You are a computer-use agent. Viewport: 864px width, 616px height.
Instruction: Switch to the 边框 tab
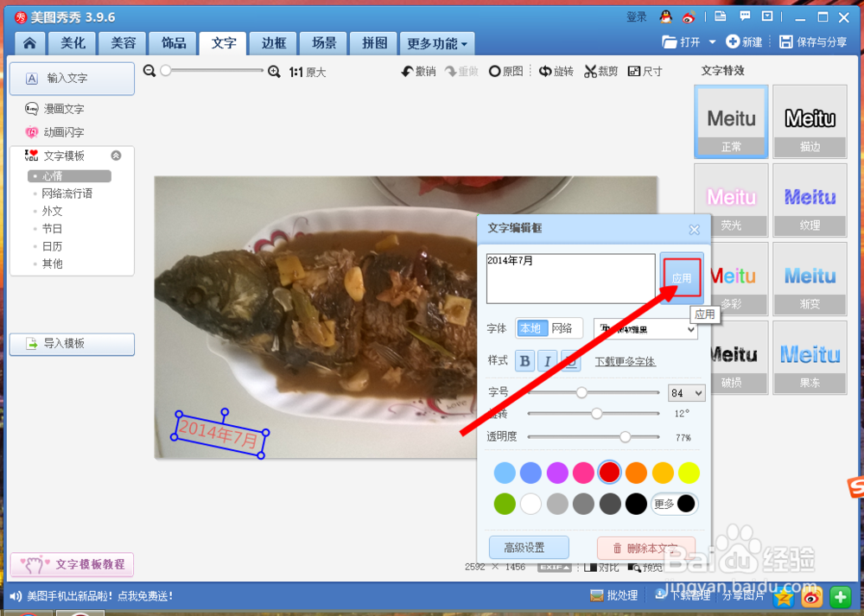274,43
